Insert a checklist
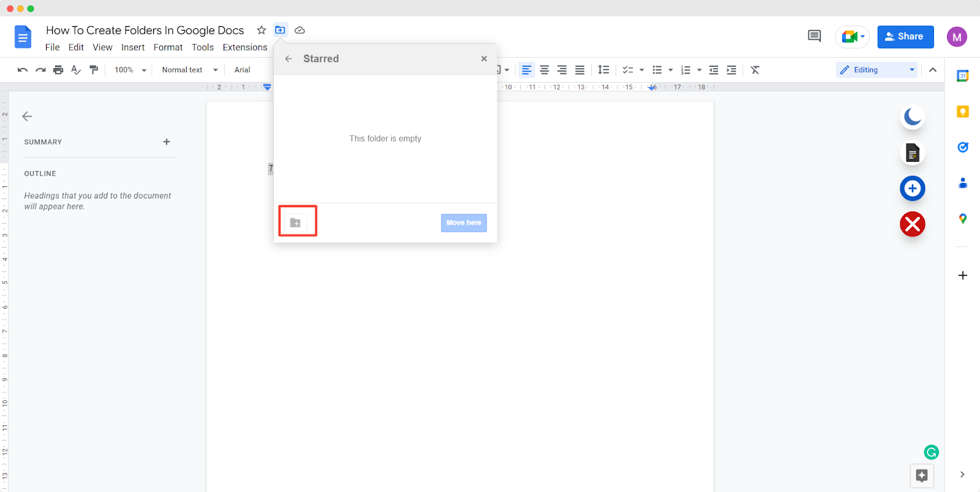Viewport: 980px width, 492px height. tap(628, 70)
